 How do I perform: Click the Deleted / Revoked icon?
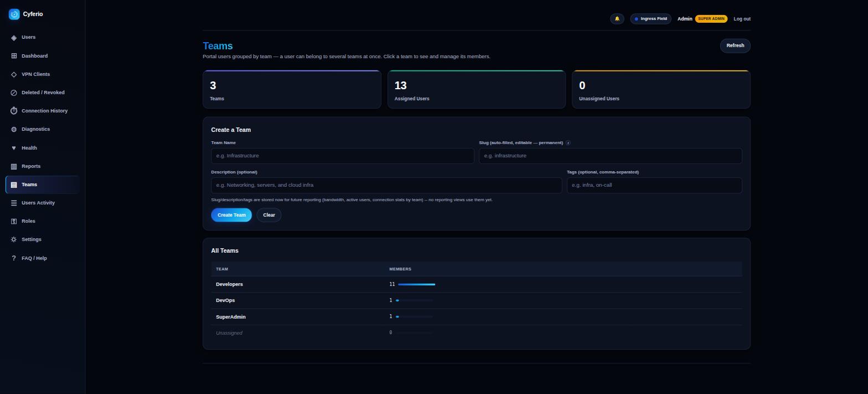point(14,93)
